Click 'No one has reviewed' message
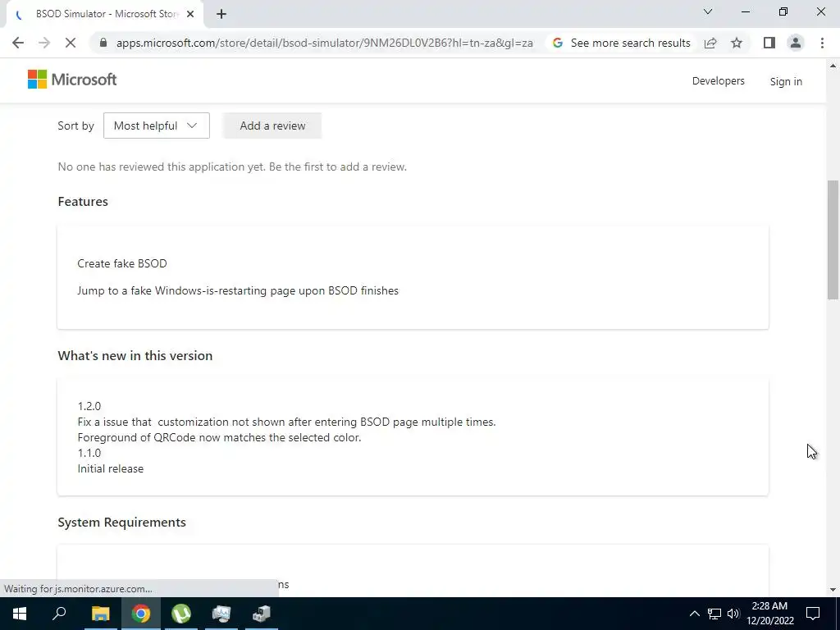 (232, 167)
